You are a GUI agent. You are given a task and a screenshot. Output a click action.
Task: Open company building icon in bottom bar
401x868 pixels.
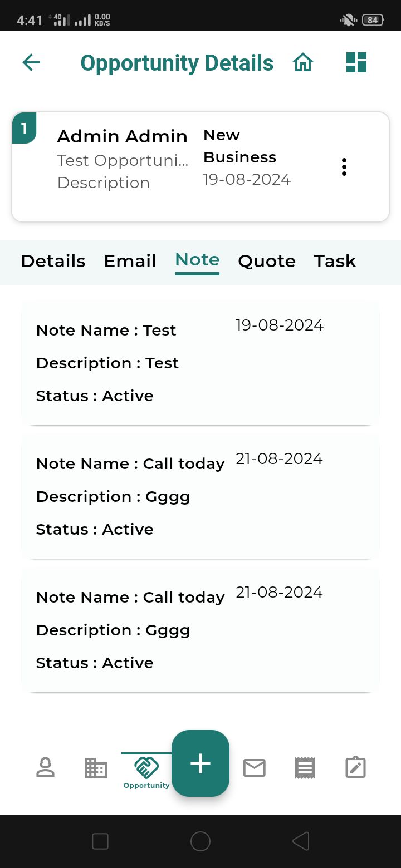[x=96, y=767]
